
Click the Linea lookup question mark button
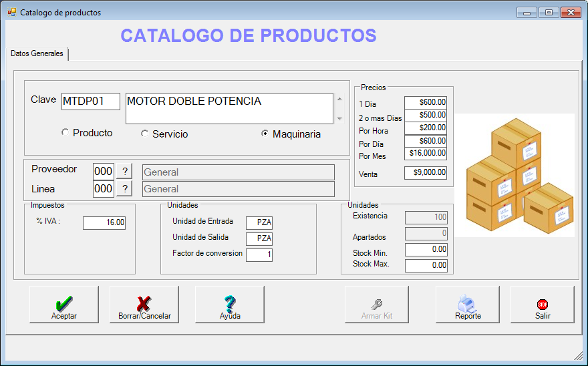[x=124, y=188]
